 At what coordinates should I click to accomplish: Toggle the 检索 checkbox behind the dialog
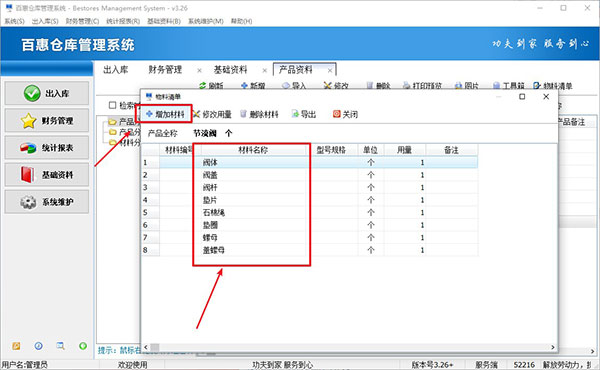112,105
